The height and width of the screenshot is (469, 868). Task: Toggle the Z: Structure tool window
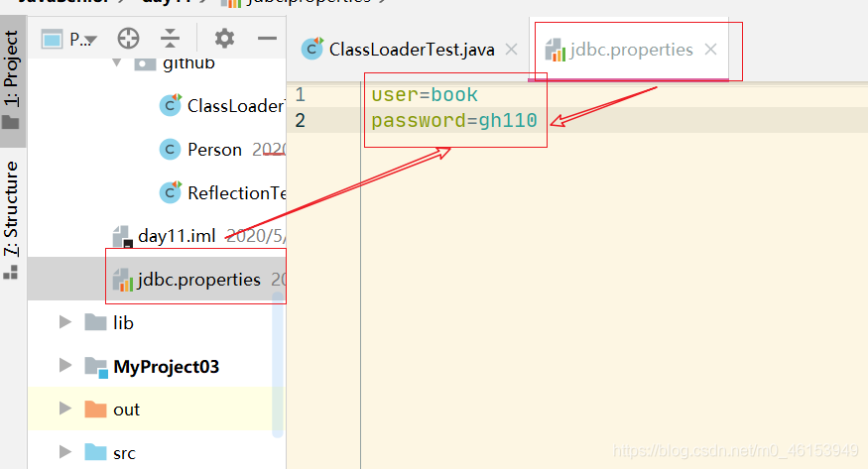tap(12, 220)
